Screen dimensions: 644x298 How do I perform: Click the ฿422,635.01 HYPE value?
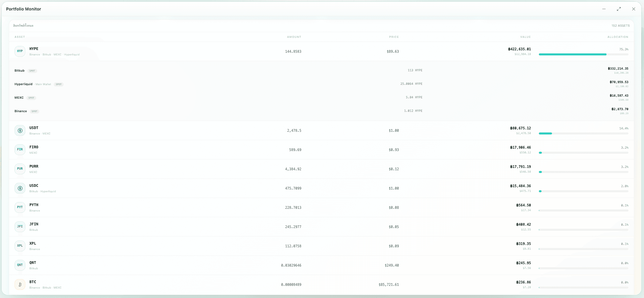519,49
